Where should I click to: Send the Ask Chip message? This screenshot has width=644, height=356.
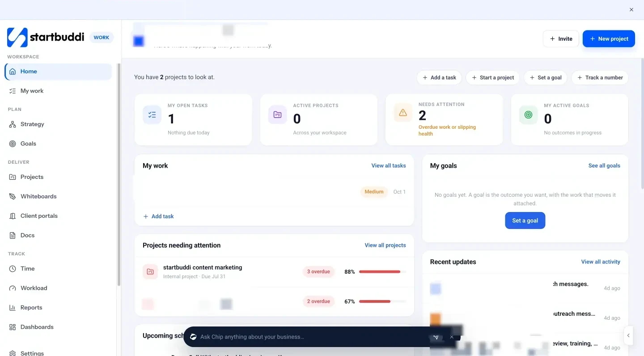pyautogui.click(x=436, y=337)
